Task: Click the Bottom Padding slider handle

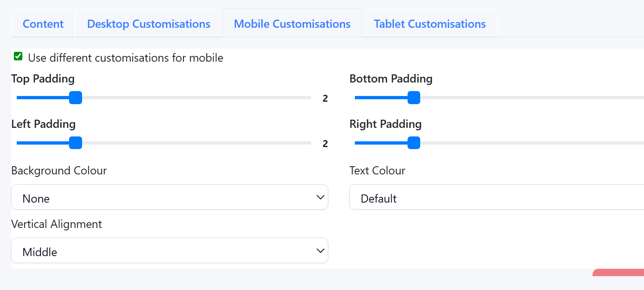Action: point(414,98)
